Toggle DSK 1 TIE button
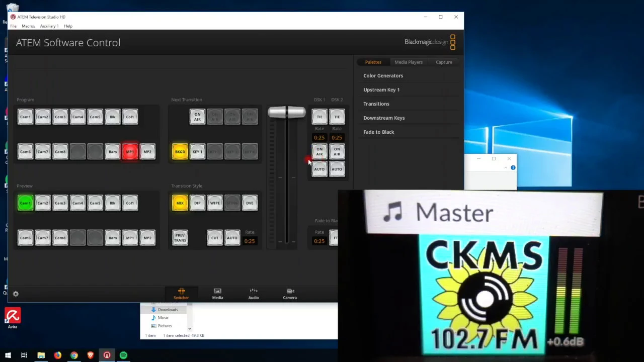Viewport: 644px width, 362px height. click(x=319, y=117)
